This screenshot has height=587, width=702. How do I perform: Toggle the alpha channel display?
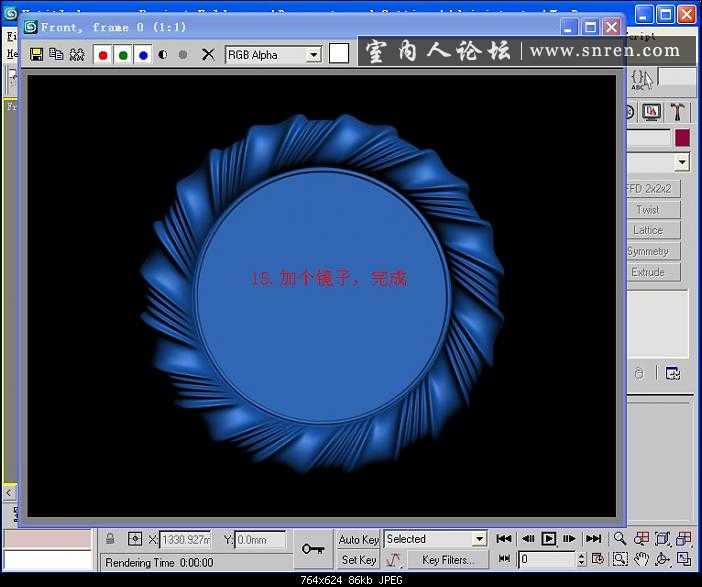click(x=163, y=55)
